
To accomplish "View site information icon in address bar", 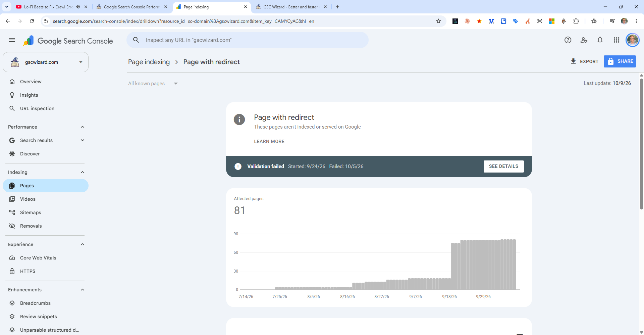I will point(46,21).
